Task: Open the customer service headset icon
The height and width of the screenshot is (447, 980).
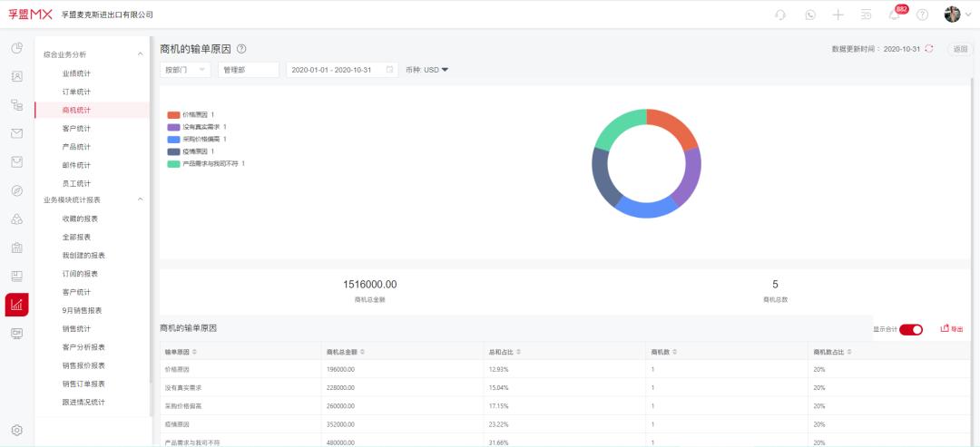Action: [x=780, y=15]
